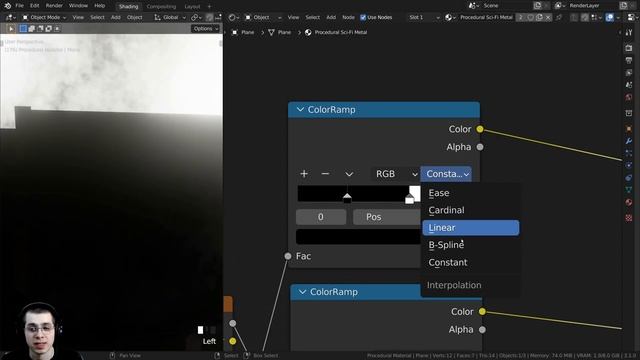Toggle the Use Nodes checkbox
Image resolution: width=640 pixels, height=360 pixels.
[363, 17]
